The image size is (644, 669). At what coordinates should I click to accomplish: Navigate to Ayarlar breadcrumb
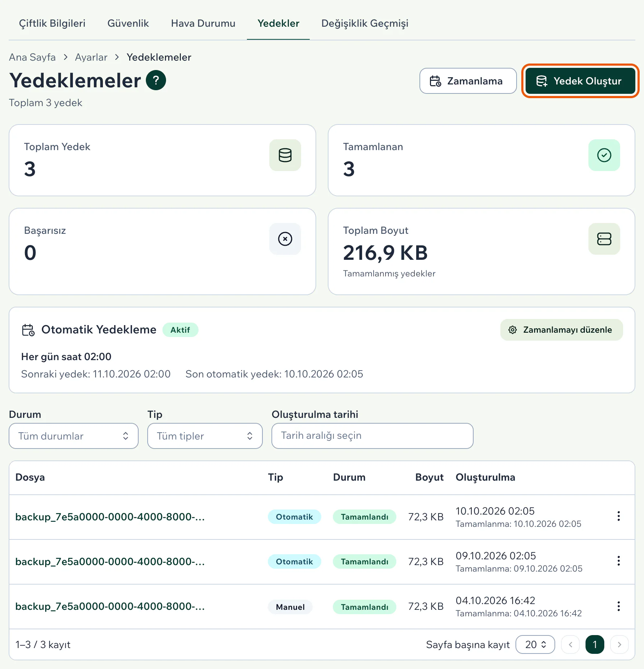91,57
